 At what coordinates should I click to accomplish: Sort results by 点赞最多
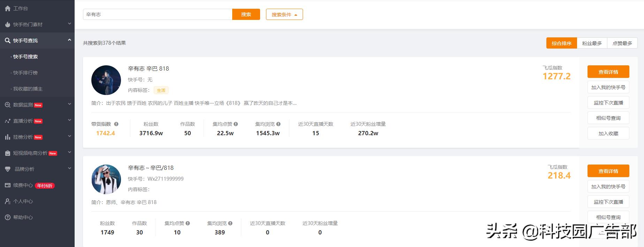[622, 43]
